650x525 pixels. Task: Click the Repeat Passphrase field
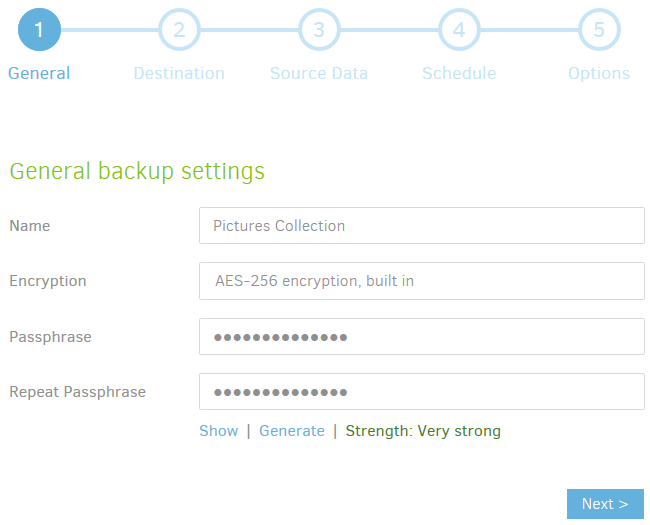421,392
